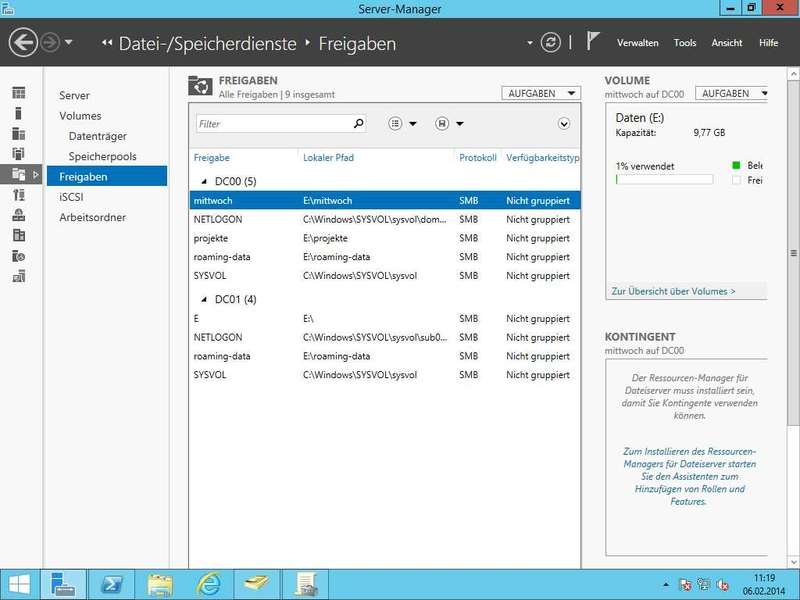Open the Verwalten menu
This screenshot has height=600, width=800.
tap(637, 43)
